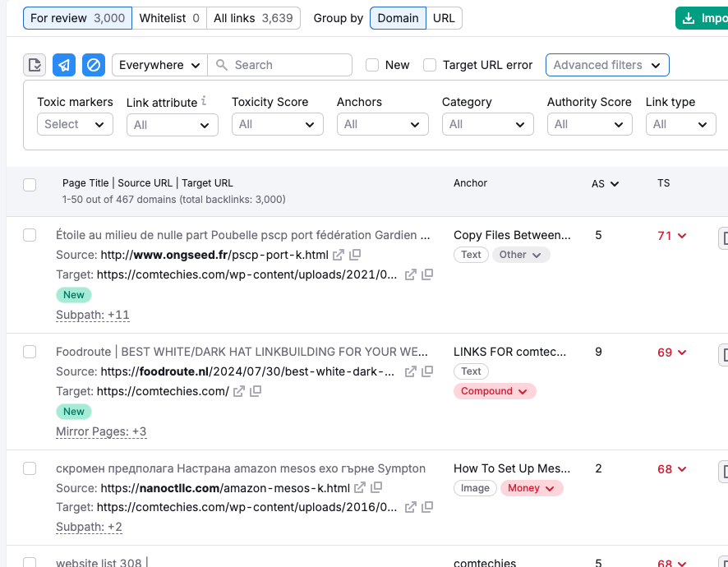Switch grouping to URL
The height and width of the screenshot is (567, 728).
[444, 17]
